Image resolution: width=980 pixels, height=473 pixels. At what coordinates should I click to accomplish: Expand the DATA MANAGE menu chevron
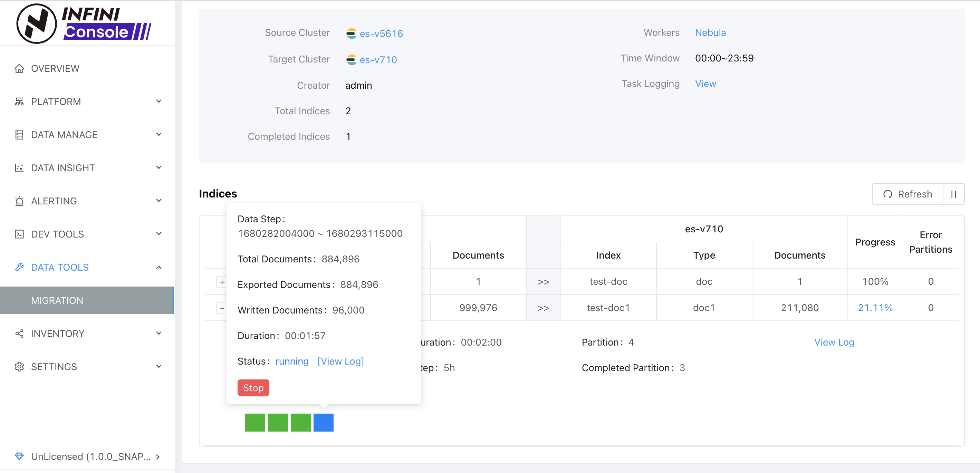158,134
